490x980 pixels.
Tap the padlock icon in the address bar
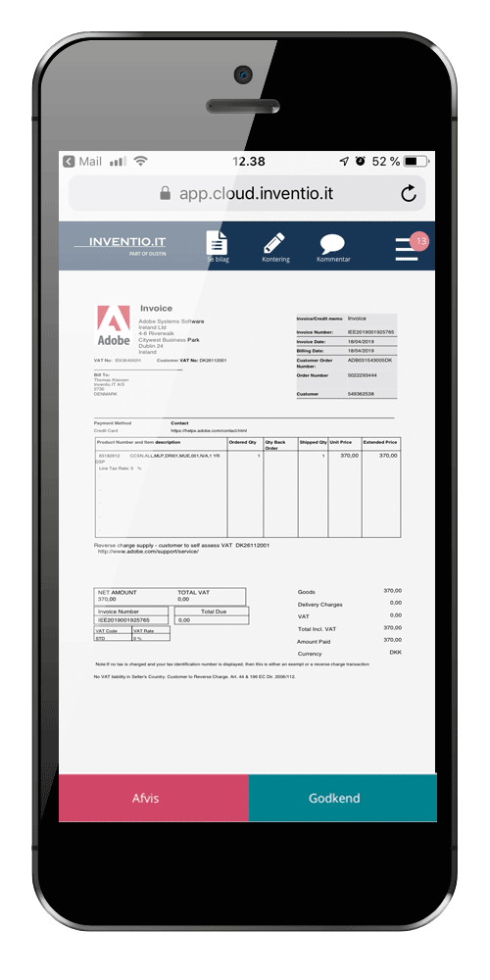click(165, 193)
